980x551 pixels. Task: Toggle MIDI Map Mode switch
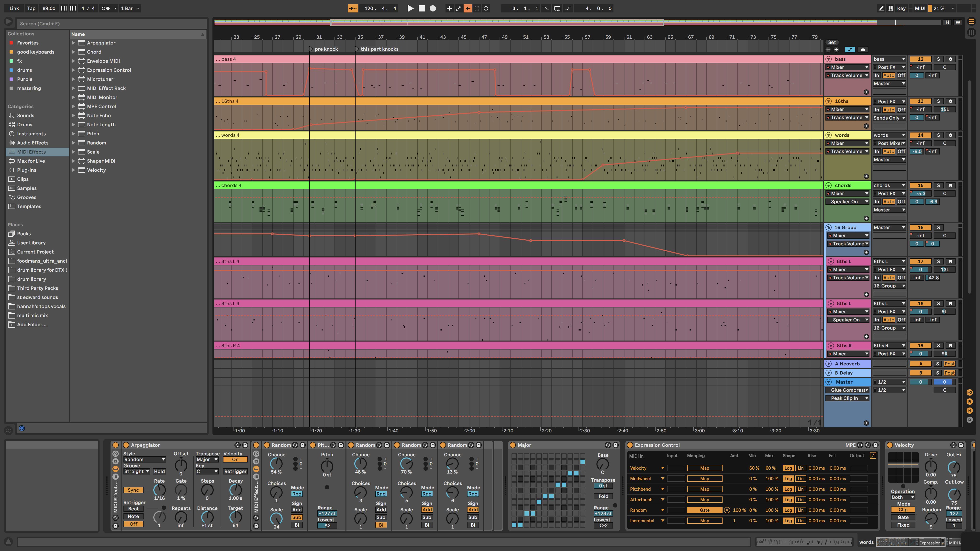[920, 8]
